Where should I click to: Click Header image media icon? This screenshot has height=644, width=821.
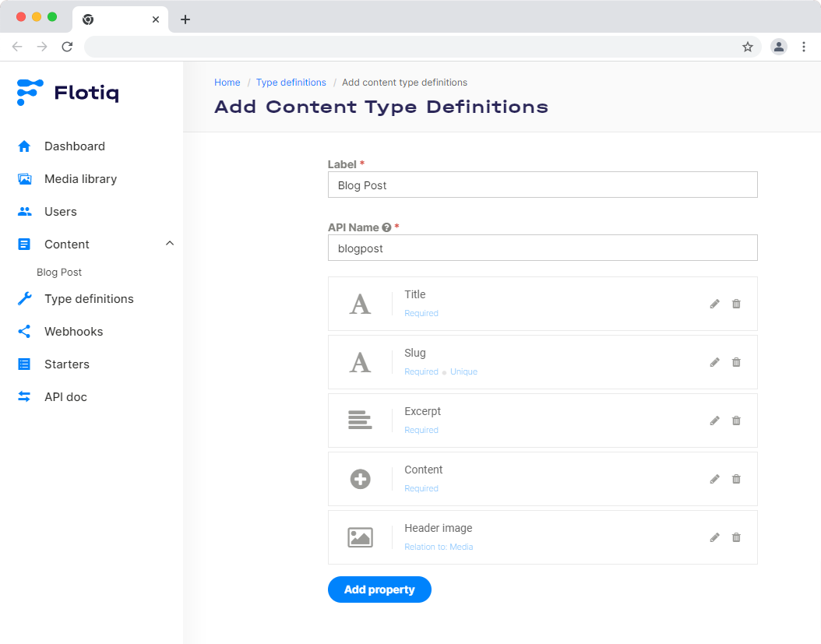pos(360,537)
